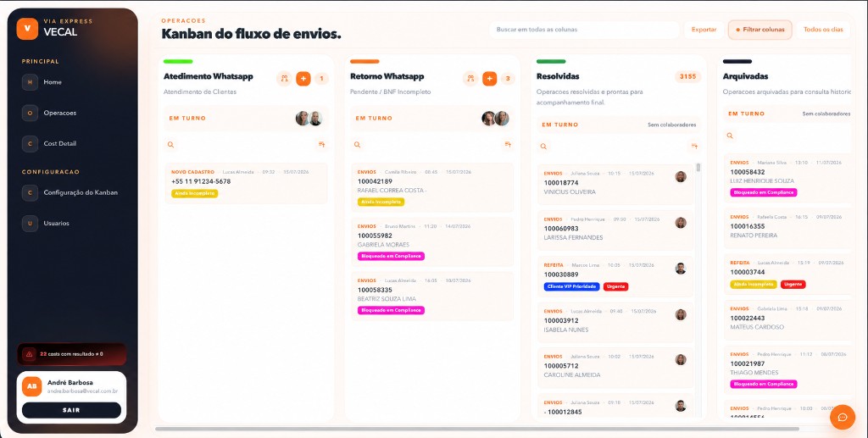The width and height of the screenshot is (868, 438).
Task: Click avatar on card 100060983
Action: [681, 223]
